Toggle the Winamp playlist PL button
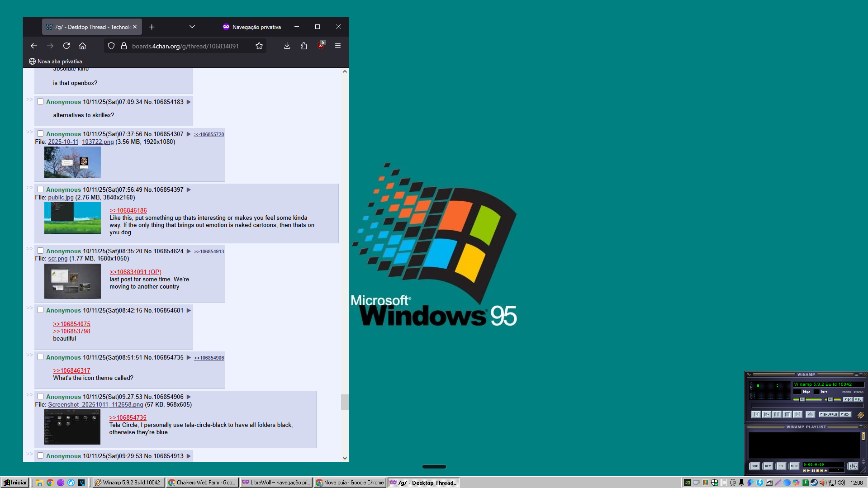Screen dimensions: 868x488 [858, 399]
